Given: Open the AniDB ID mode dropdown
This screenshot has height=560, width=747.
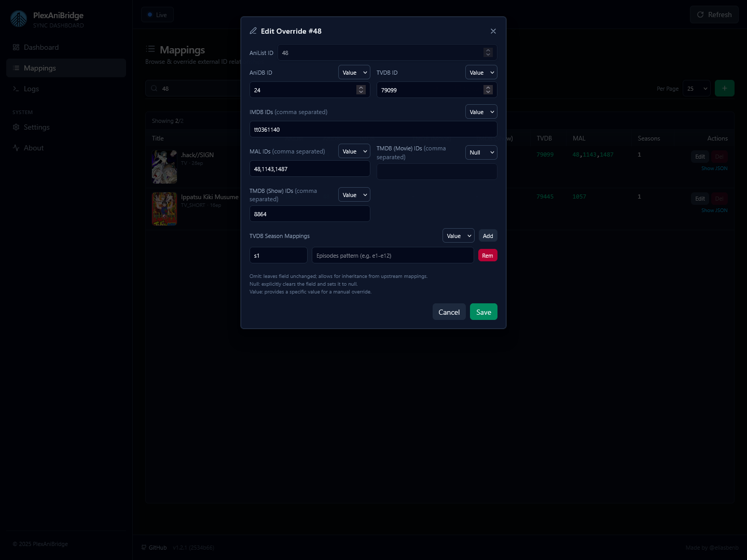Looking at the screenshot, I should [354, 72].
